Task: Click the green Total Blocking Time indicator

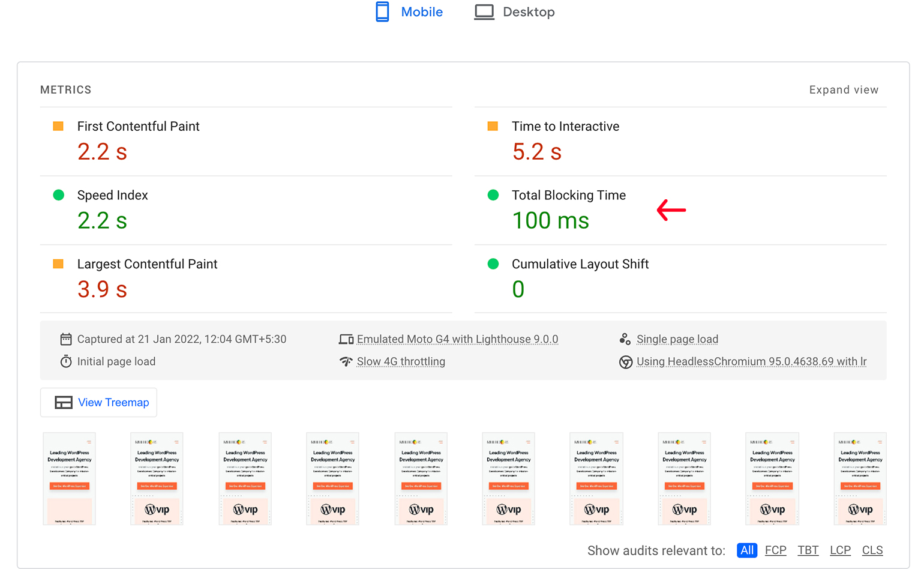Action: tap(493, 195)
